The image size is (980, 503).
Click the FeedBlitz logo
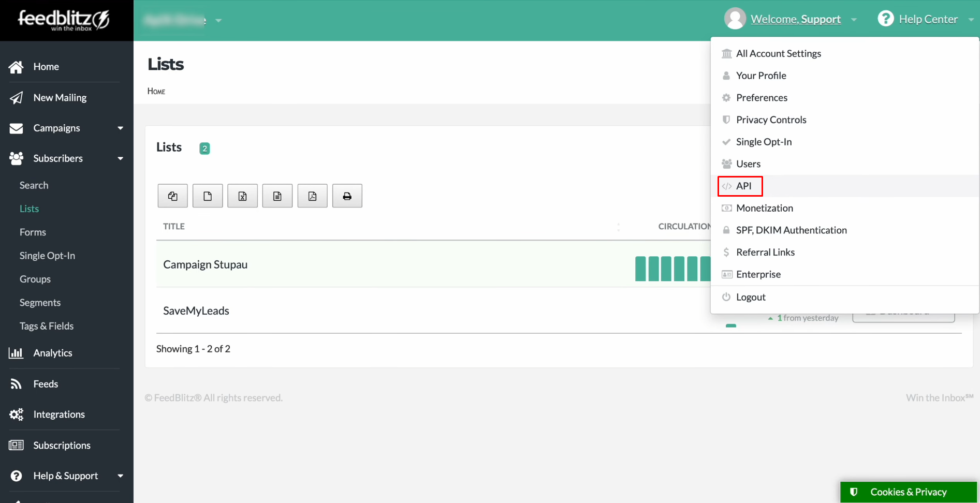tap(64, 20)
